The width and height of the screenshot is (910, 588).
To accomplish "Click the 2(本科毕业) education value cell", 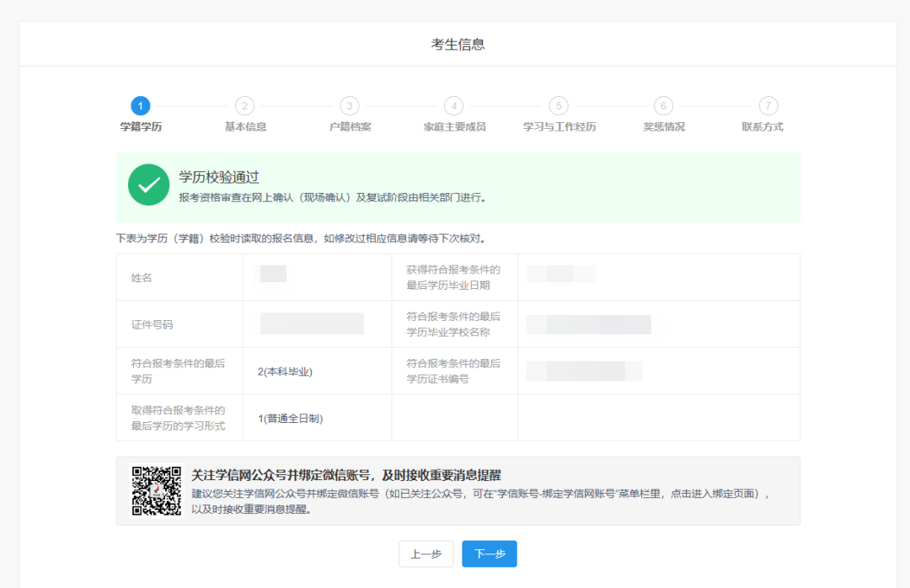I will (280, 372).
